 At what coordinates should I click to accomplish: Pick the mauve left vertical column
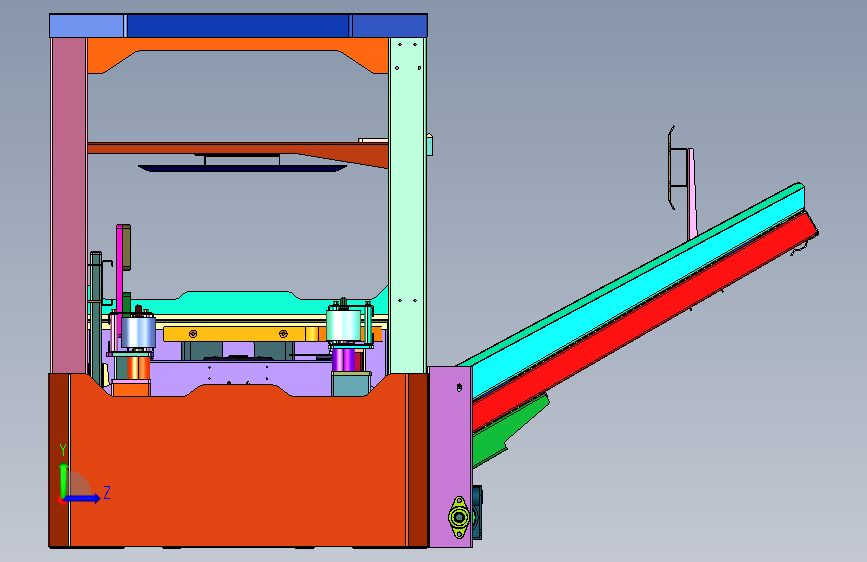[x=69, y=205]
